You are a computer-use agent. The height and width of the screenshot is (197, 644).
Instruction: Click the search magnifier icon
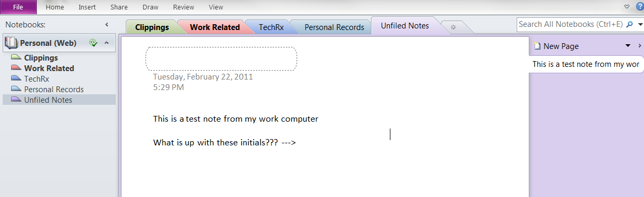(x=630, y=24)
